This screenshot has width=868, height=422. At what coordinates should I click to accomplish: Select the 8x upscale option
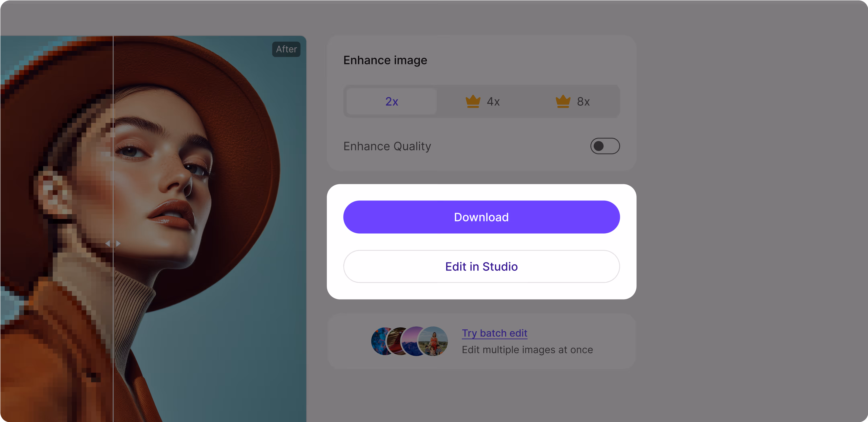pyautogui.click(x=573, y=101)
